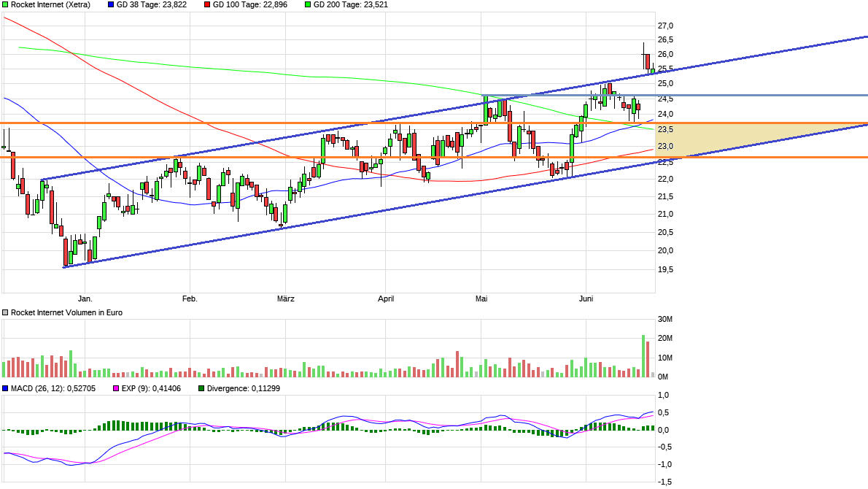
Task: Click the 'Divergence: 0,11299' label
Action: point(244,389)
